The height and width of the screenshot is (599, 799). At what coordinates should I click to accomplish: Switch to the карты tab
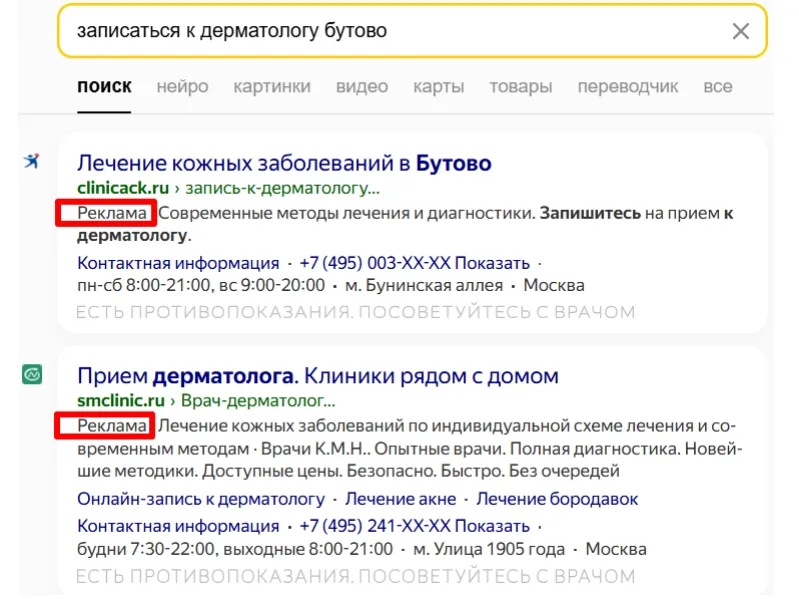click(x=439, y=87)
